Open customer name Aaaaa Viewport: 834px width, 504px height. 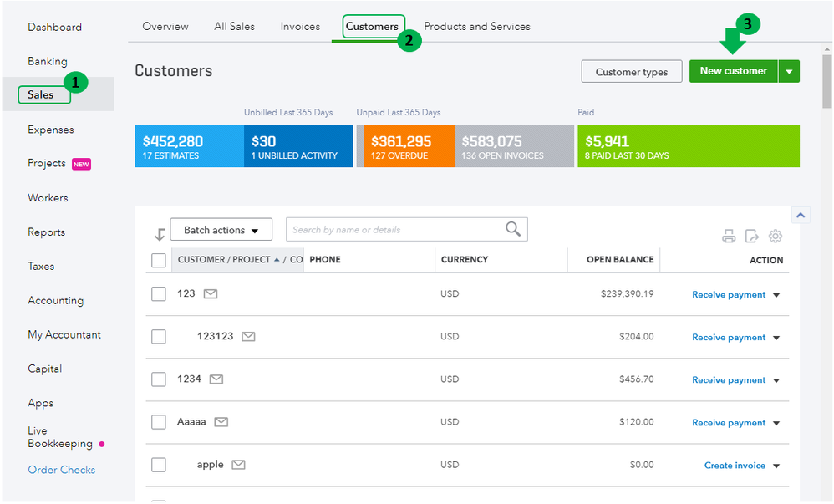tap(191, 421)
